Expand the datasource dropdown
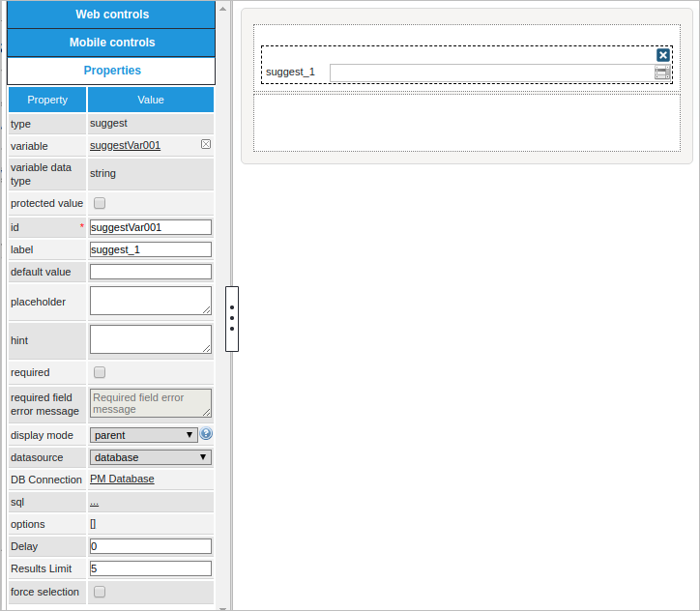The image size is (700, 611). pyautogui.click(x=150, y=457)
